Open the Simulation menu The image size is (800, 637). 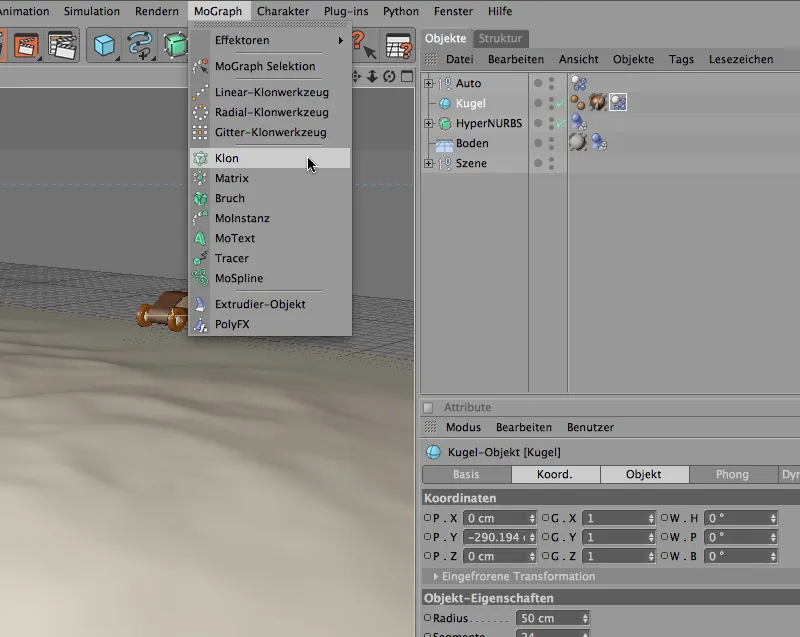pos(92,11)
